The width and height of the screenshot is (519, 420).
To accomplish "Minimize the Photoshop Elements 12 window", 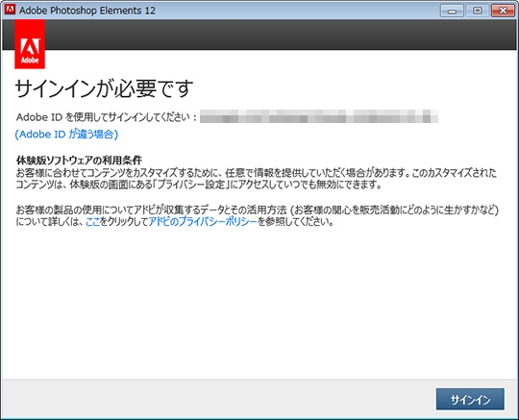I will click(452, 11).
